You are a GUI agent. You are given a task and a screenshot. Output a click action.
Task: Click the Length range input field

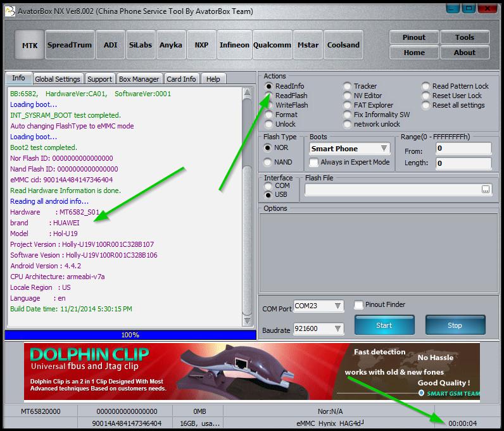(463, 163)
